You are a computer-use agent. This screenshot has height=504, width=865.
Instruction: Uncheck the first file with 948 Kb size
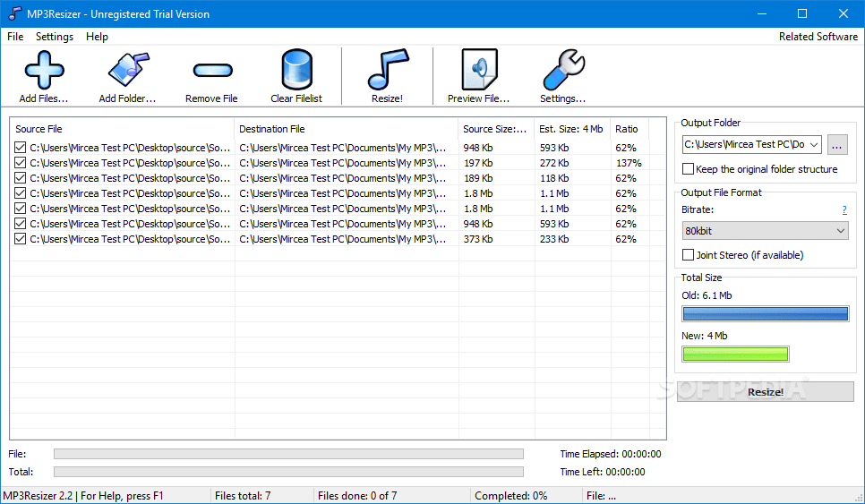[21, 148]
